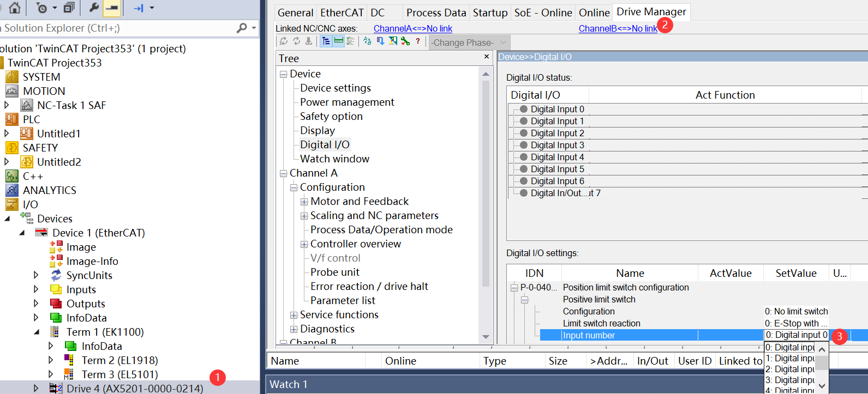Open the Process Data tab
868x394 pixels.
click(x=436, y=13)
